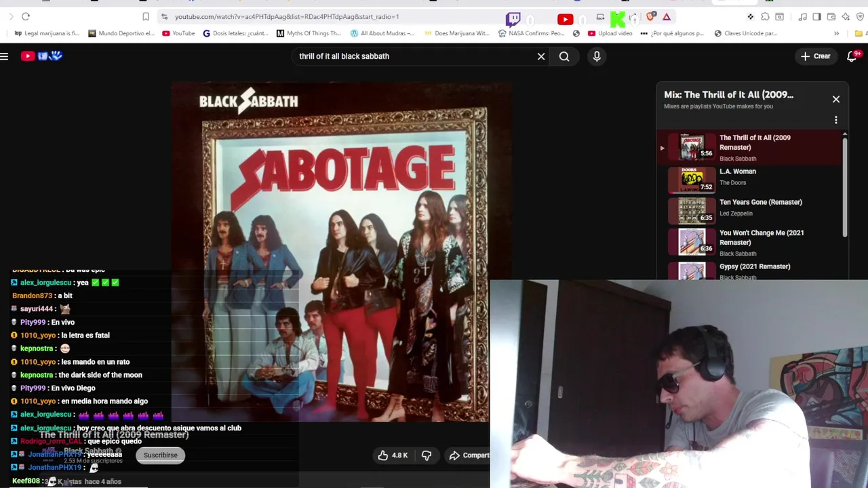
Task: Open 'NASA Confirms: Peo...' bookmark
Action: (531, 33)
